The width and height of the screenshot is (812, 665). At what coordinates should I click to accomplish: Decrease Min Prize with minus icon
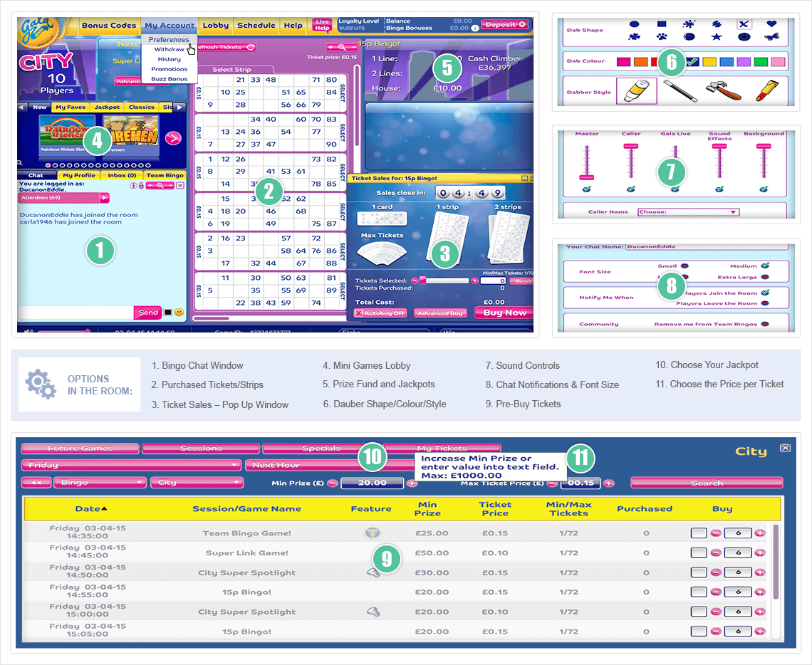tap(333, 483)
